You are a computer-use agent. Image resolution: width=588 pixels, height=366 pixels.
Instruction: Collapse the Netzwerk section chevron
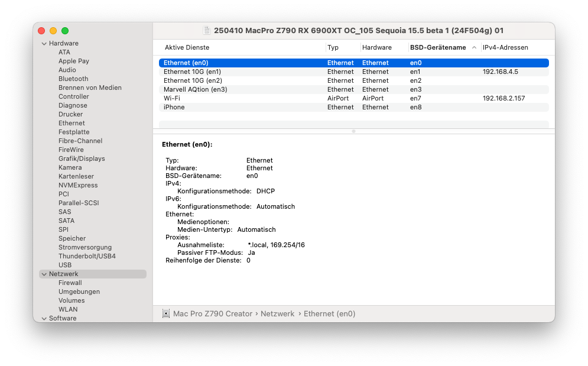44,274
